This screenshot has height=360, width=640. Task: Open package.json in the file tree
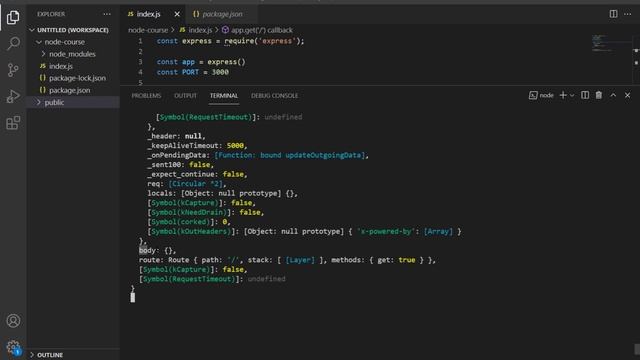tap(69, 90)
